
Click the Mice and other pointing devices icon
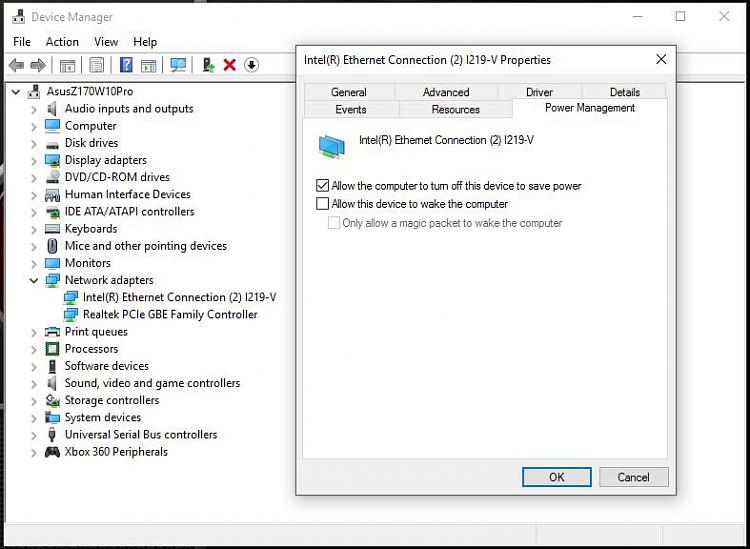point(52,246)
